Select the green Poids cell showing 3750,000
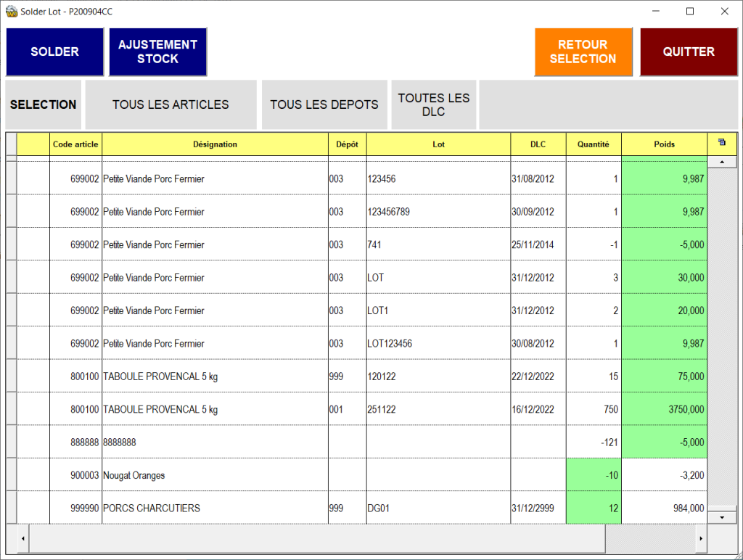The width and height of the screenshot is (743, 560). [x=664, y=409]
